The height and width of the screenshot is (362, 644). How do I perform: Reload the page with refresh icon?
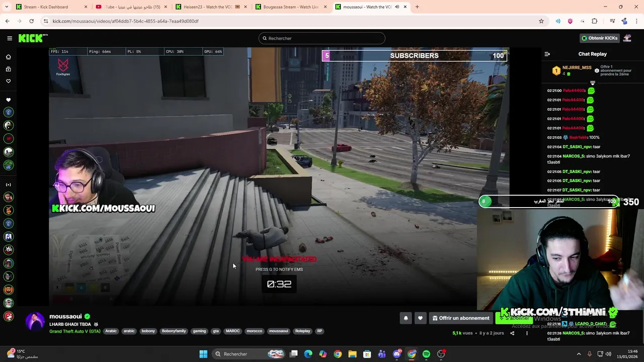point(31,21)
